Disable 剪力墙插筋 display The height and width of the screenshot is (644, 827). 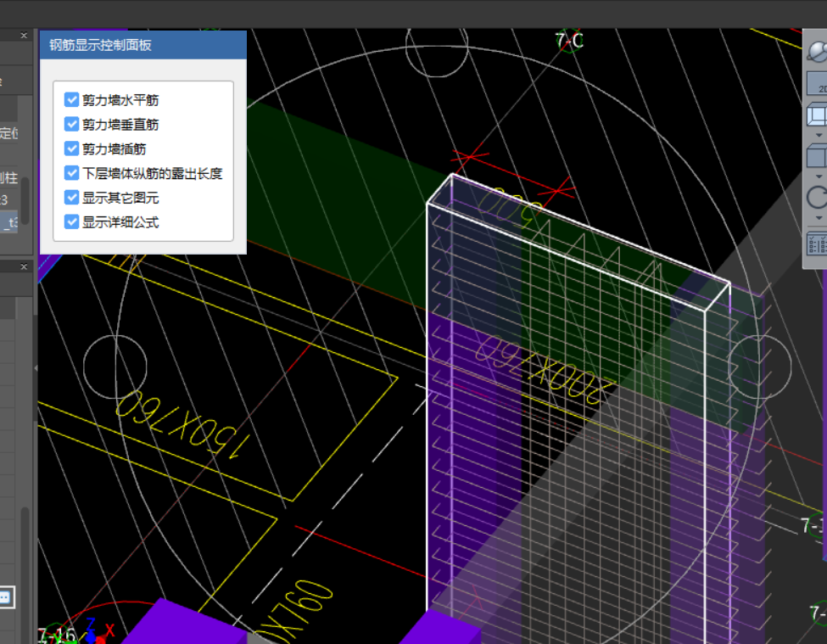click(x=72, y=148)
